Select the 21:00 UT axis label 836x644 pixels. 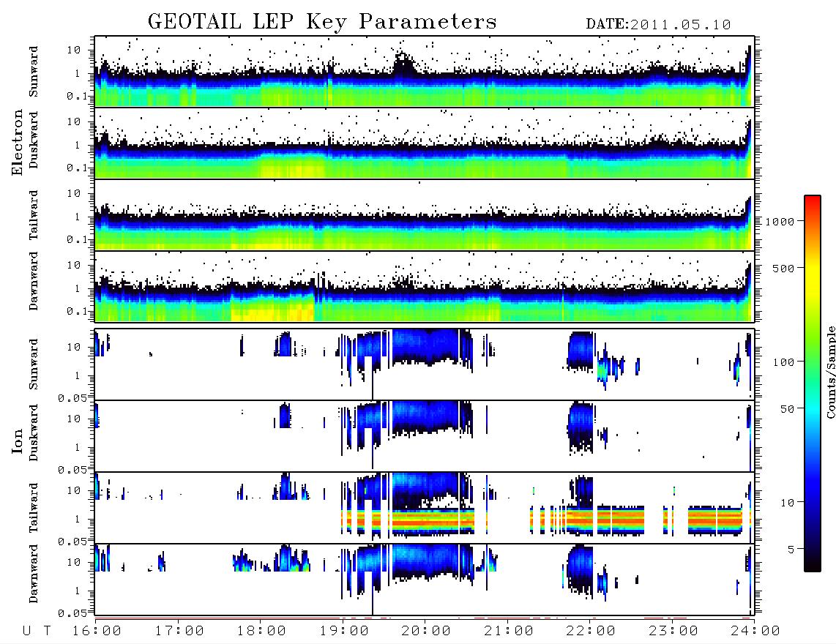point(510,632)
